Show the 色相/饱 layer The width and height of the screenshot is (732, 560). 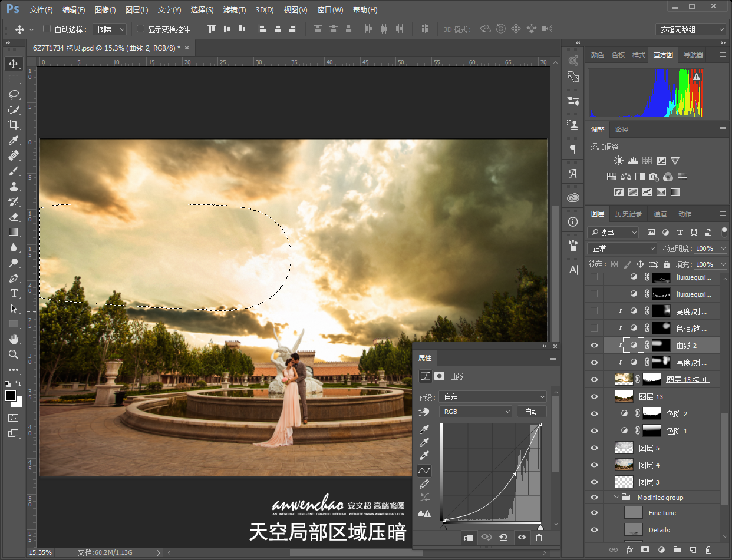tap(594, 328)
